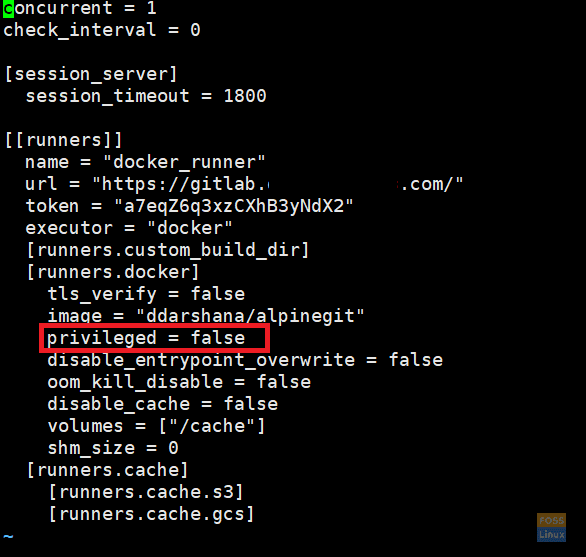Click the disable_entrypoint_overwrite false value
Image resolution: width=586 pixels, height=557 pixels.
416,360
